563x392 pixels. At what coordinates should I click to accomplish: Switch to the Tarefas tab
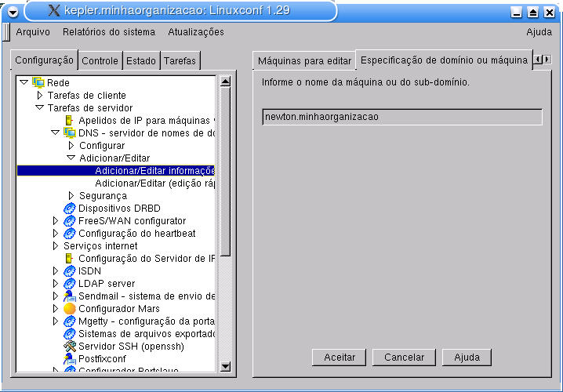(180, 60)
